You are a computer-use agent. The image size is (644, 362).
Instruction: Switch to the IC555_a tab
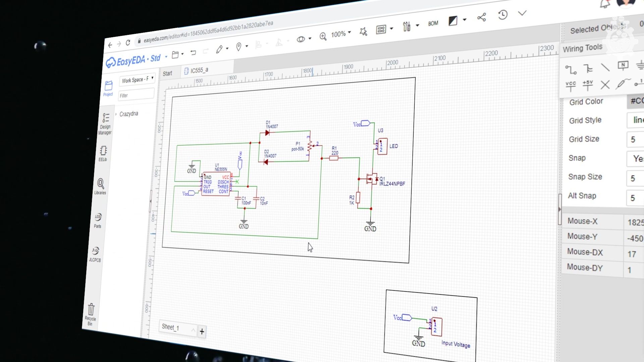[200, 70]
